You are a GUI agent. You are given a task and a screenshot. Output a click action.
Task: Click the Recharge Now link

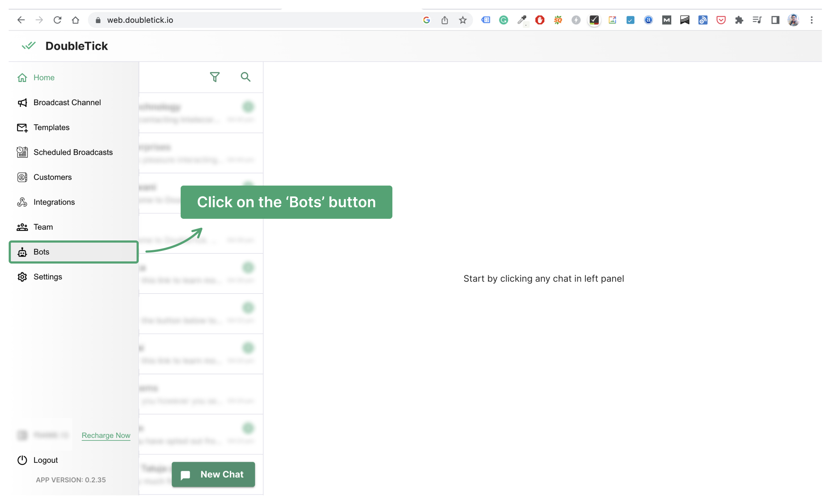tap(106, 435)
